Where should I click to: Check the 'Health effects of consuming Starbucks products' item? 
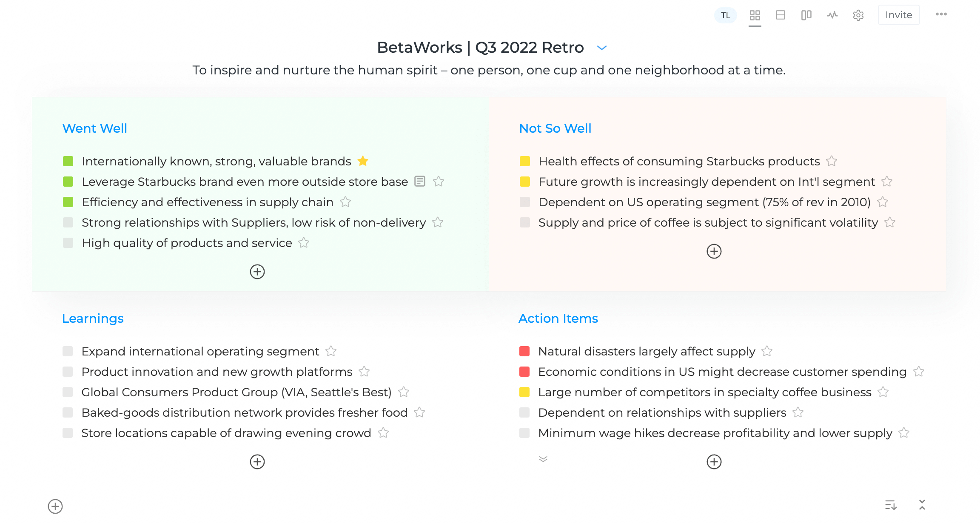click(524, 162)
